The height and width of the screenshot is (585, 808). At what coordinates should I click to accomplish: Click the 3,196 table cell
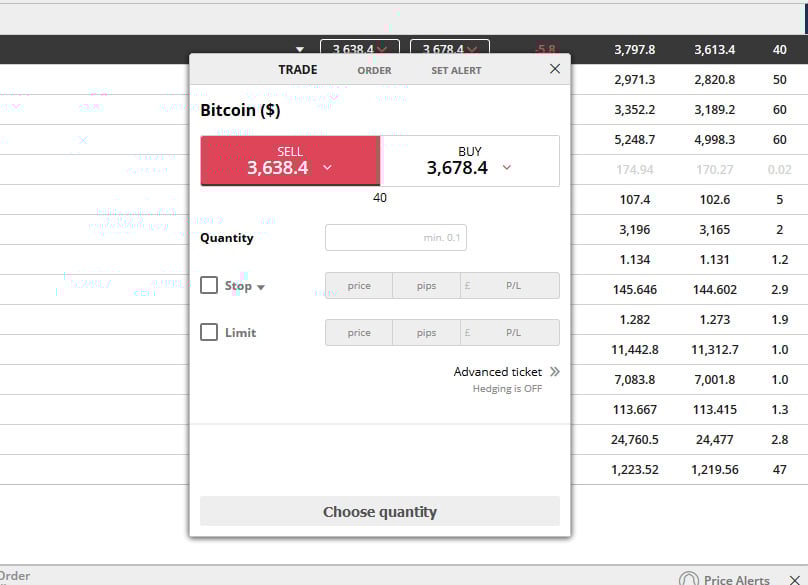(635, 229)
